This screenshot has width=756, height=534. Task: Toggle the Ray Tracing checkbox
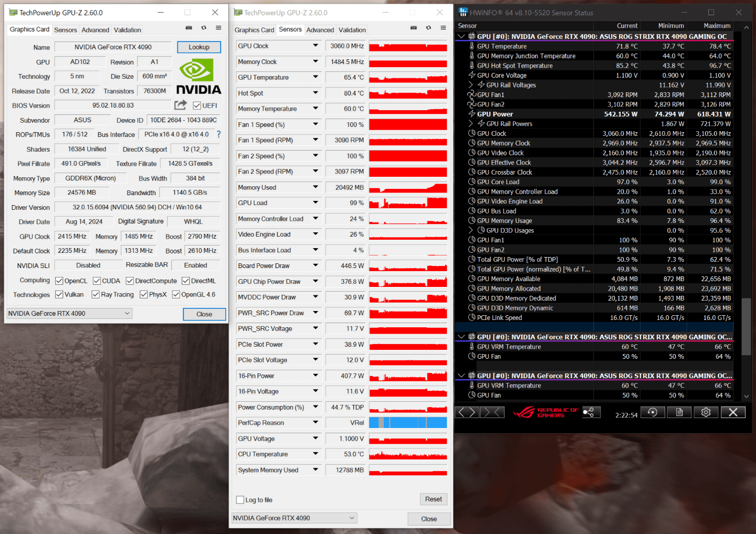(x=96, y=295)
